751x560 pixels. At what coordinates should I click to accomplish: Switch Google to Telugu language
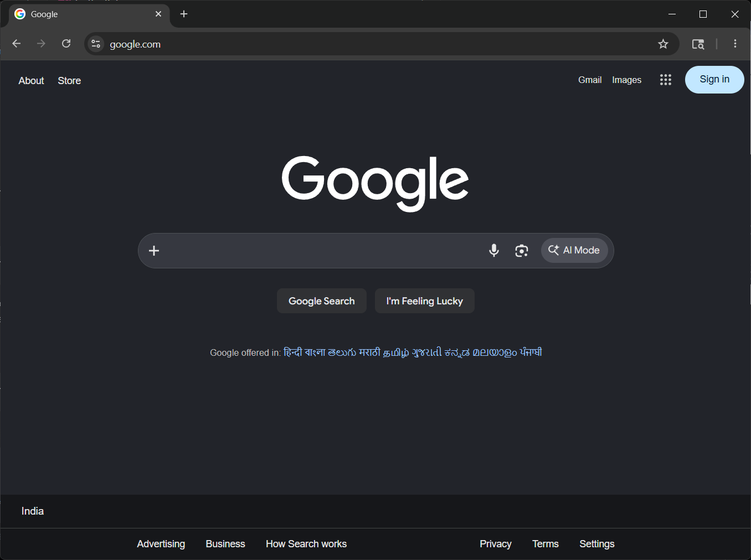pos(342,352)
